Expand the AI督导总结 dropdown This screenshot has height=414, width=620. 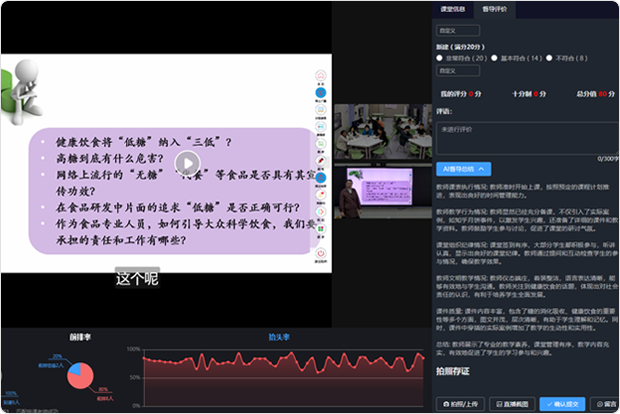pyautogui.click(x=464, y=168)
